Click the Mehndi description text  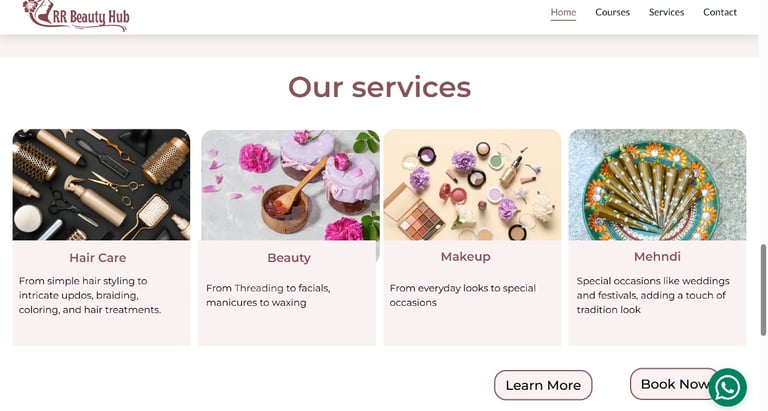[x=653, y=295]
